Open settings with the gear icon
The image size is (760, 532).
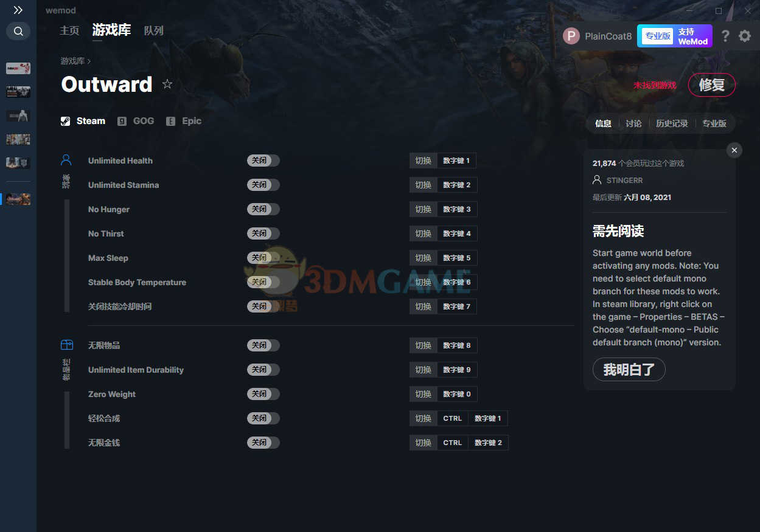click(745, 36)
